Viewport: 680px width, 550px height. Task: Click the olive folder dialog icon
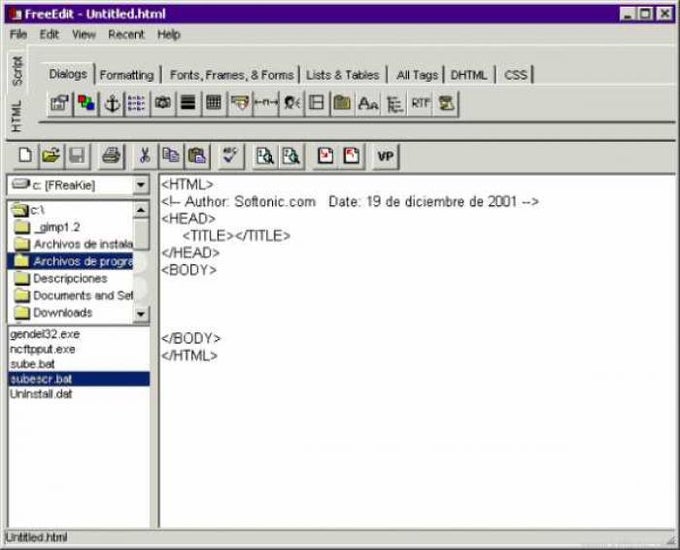coord(342,104)
